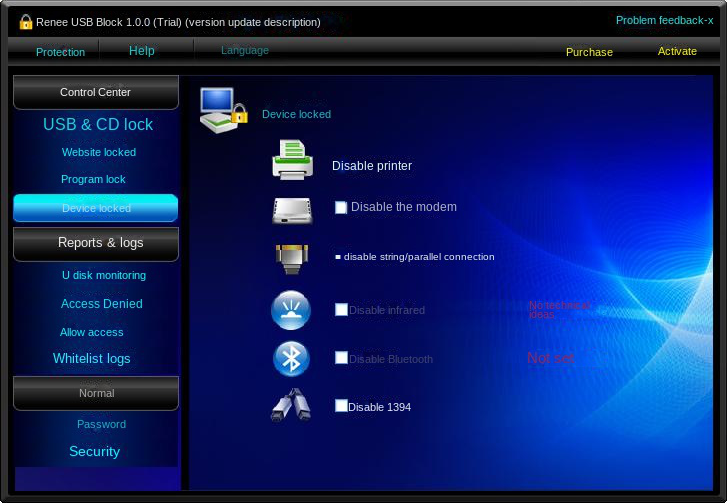Image resolution: width=727 pixels, height=503 pixels.
Task: Click the padlock icon in title bar
Action: pos(26,21)
